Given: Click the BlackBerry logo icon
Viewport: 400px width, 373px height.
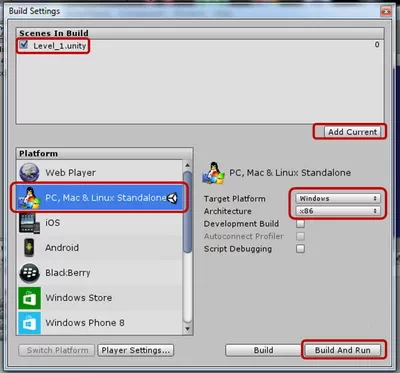Looking at the screenshot, I should (29, 273).
